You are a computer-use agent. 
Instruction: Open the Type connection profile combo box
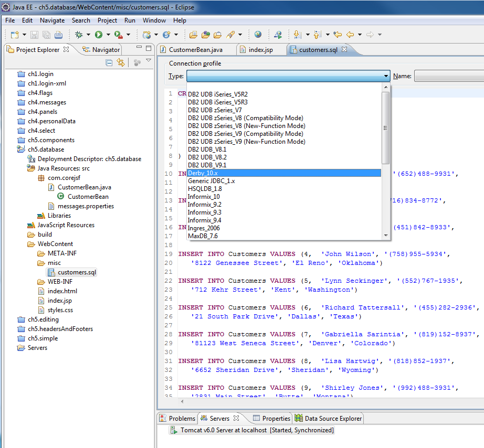(x=288, y=76)
